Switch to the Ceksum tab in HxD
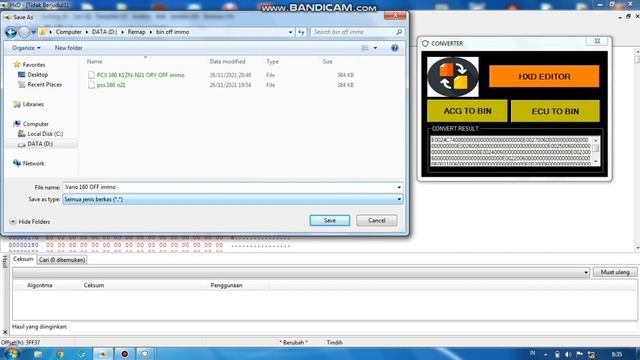Image resolution: width=640 pixels, height=360 pixels. 23,259
